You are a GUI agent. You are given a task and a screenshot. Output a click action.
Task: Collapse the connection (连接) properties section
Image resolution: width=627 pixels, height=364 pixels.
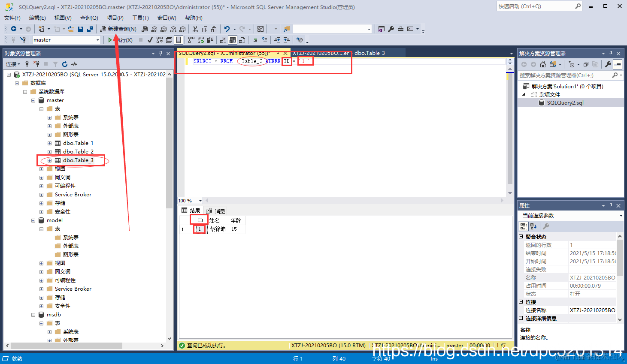pos(521,302)
